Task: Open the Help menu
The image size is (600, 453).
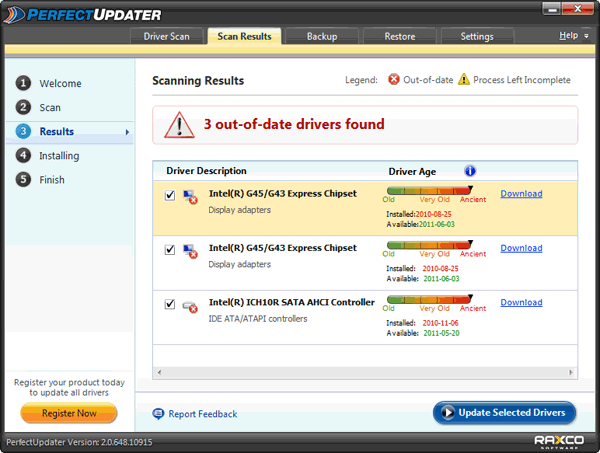Action: click(568, 36)
